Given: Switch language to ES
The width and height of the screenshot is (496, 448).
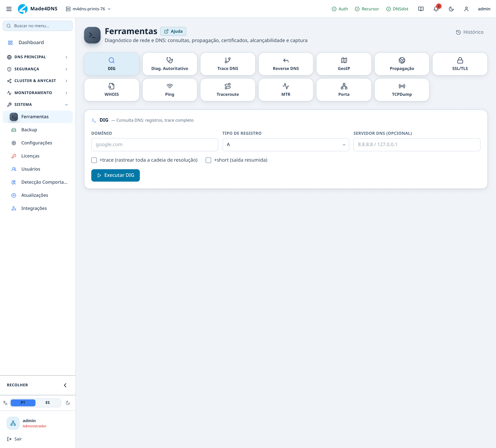Looking at the screenshot, I should pyautogui.click(x=48, y=403).
